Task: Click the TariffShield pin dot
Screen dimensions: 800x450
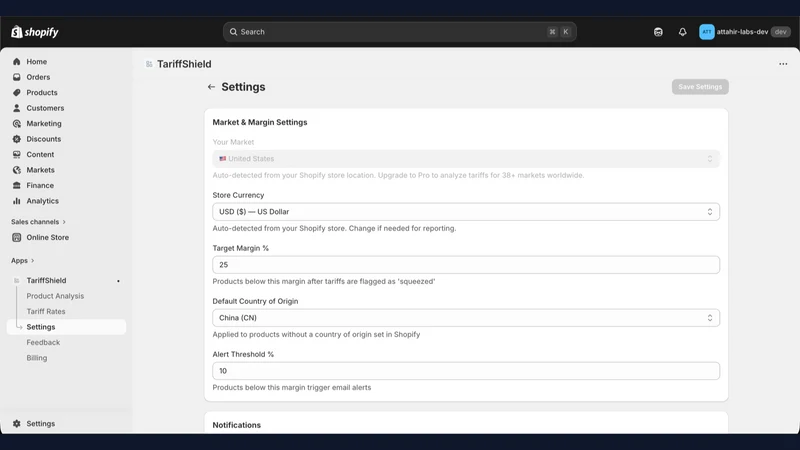Action: (118, 281)
